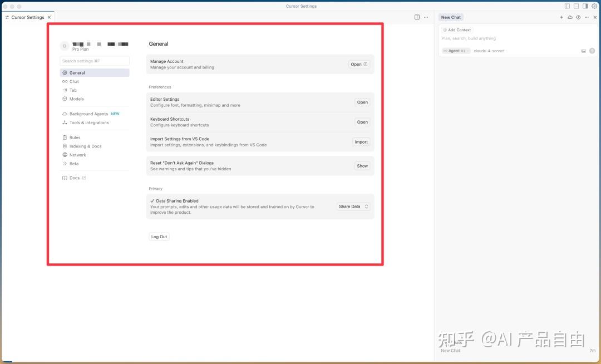Viewport: 601px width, 364px height.
Task: Click Add Context in chat input
Action: point(457,30)
